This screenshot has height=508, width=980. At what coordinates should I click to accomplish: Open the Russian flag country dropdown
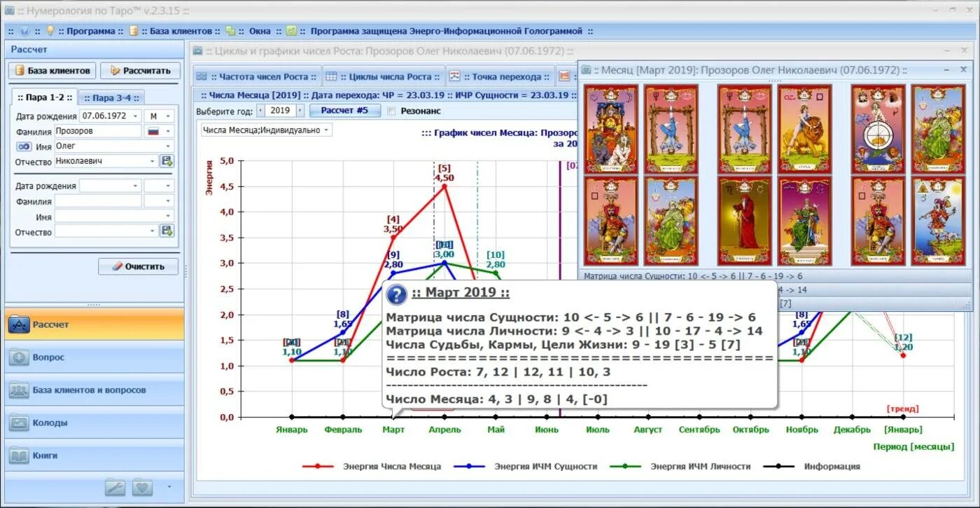(168, 131)
